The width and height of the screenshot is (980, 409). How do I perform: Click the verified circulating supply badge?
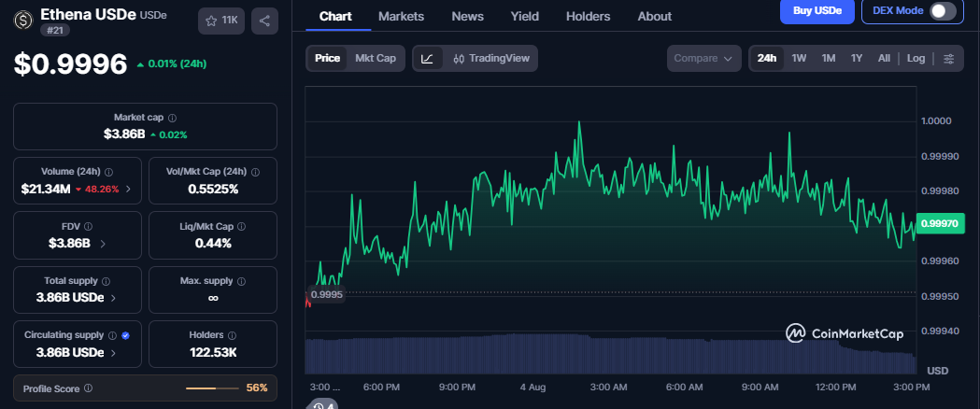click(x=125, y=335)
